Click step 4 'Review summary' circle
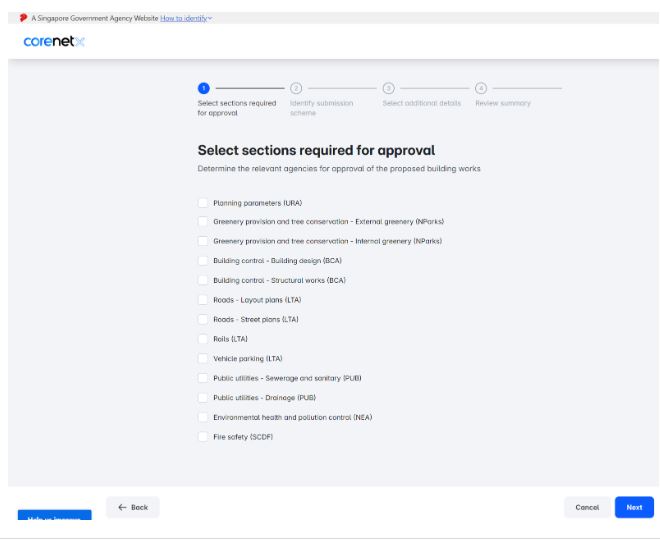The image size is (660, 541). 481,89
